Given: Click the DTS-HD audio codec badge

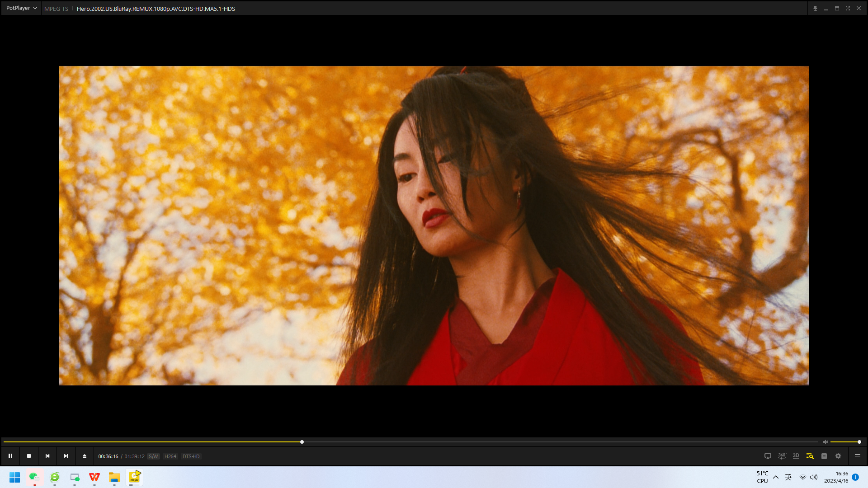Looking at the screenshot, I should (x=191, y=456).
